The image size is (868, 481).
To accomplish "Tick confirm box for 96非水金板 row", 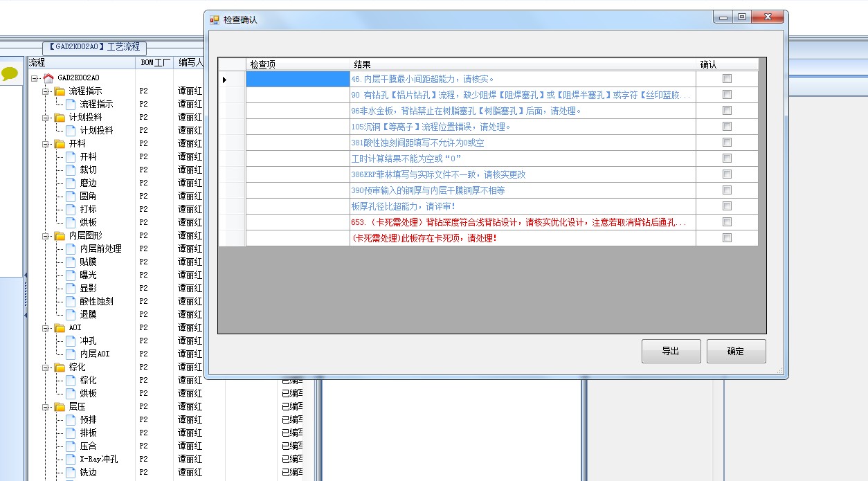I will (727, 111).
